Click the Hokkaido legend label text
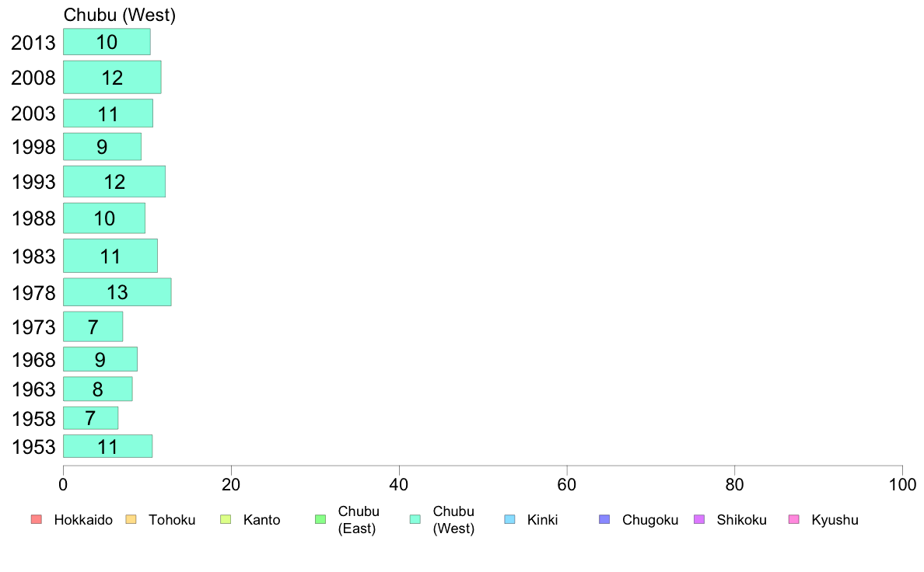Image resolution: width=924 pixels, height=572 pixels. [83, 520]
